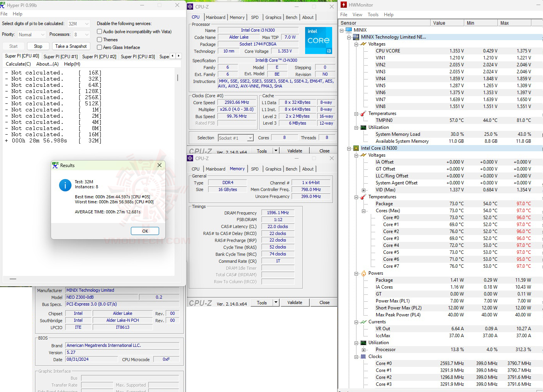Open the Processors count dropdown
The width and height of the screenshot is (543, 392).
point(81,35)
